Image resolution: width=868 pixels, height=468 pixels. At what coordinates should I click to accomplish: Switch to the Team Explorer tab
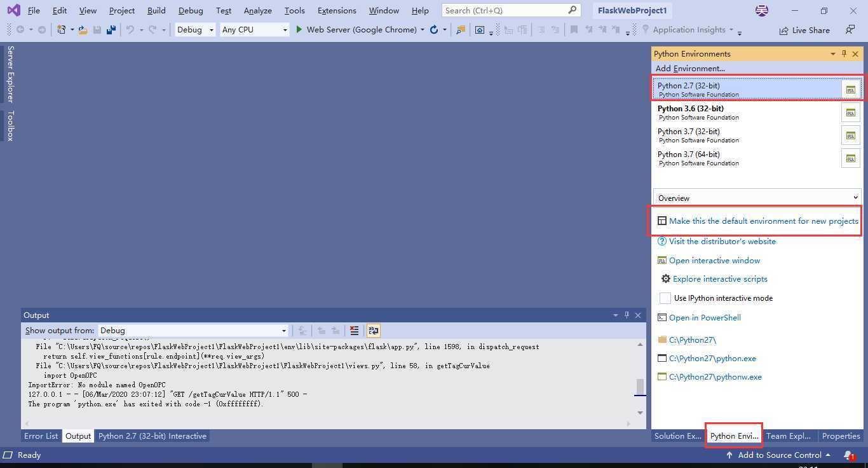coord(788,436)
